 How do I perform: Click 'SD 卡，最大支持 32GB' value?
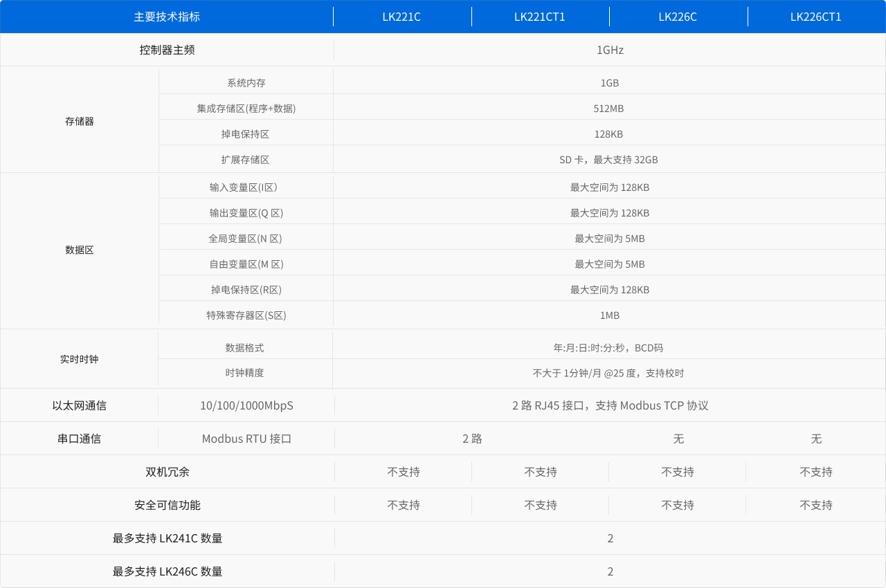609,160
